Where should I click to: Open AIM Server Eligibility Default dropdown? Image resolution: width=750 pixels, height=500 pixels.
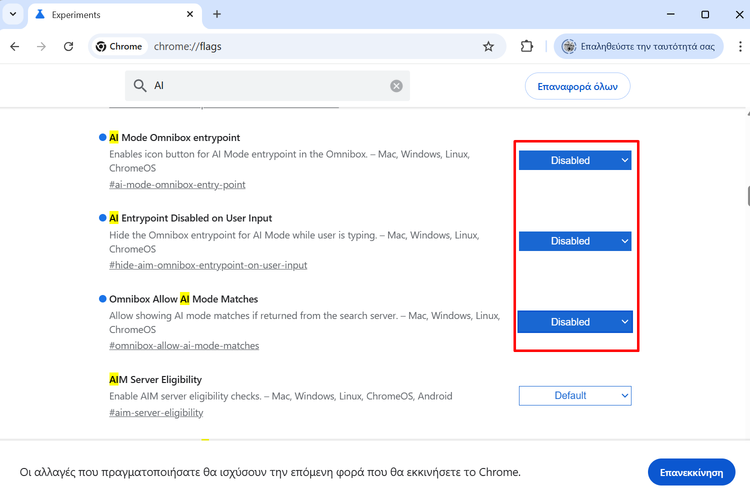pyautogui.click(x=574, y=396)
